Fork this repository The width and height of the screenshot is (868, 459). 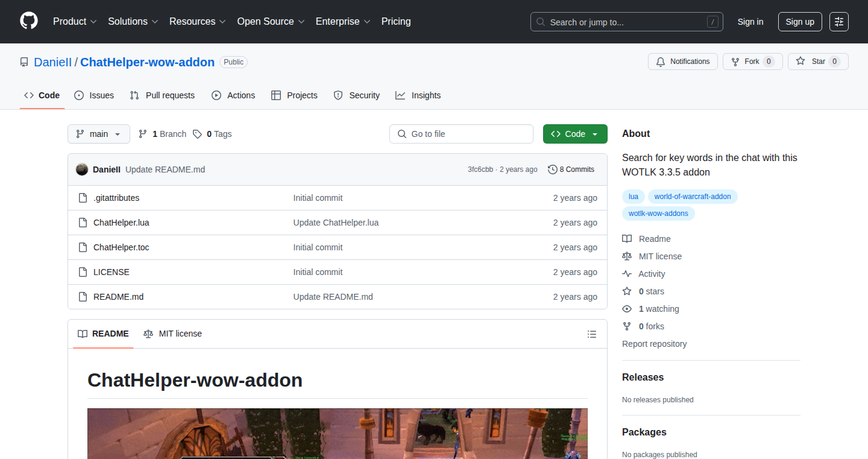tap(752, 62)
